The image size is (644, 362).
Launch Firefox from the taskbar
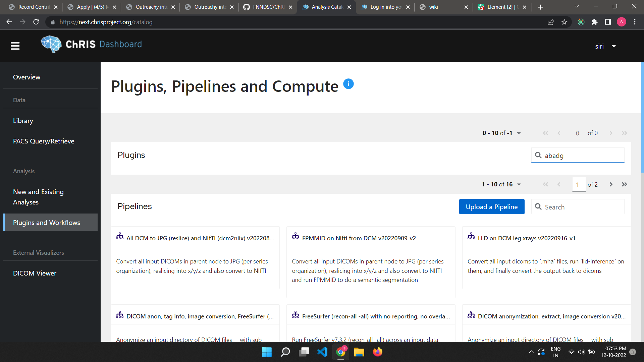pos(377,352)
